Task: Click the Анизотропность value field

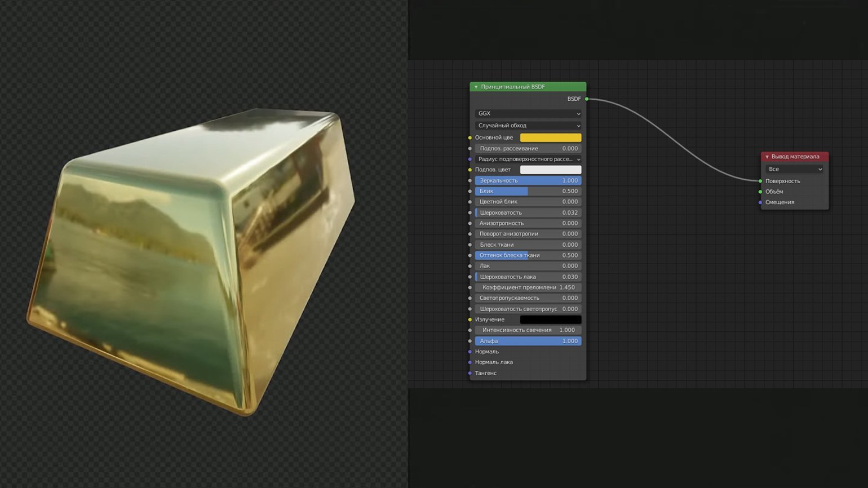Action: click(x=528, y=223)
